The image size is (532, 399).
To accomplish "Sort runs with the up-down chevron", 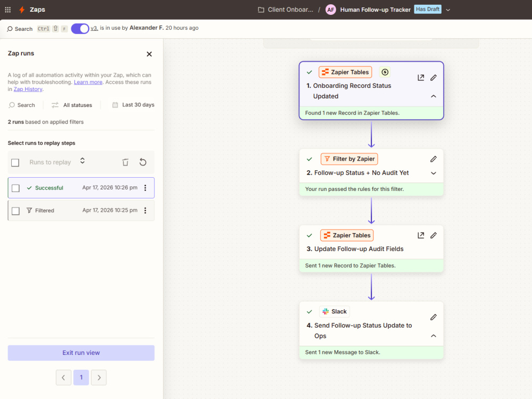I will tap(82, 161).
